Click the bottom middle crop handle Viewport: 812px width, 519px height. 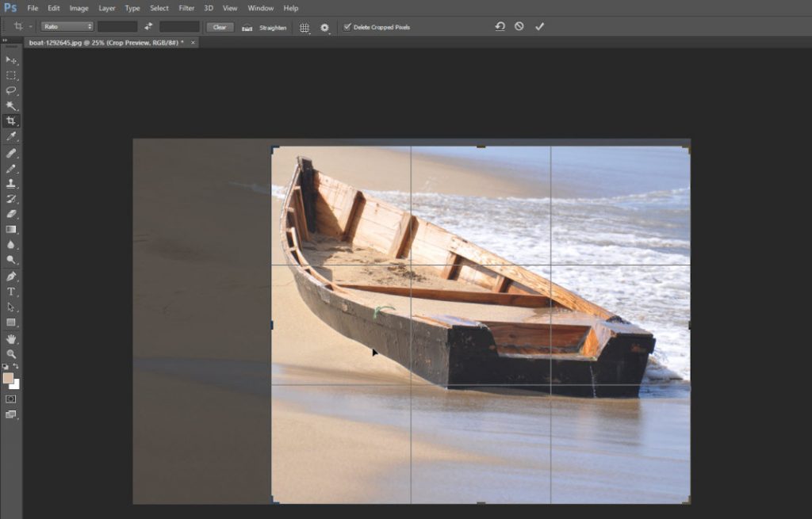point(481,503)
